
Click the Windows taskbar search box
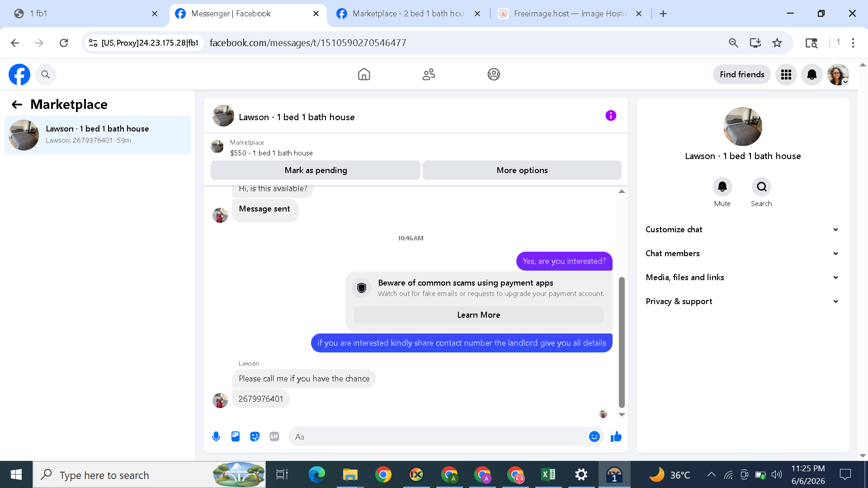click(149, 474)
